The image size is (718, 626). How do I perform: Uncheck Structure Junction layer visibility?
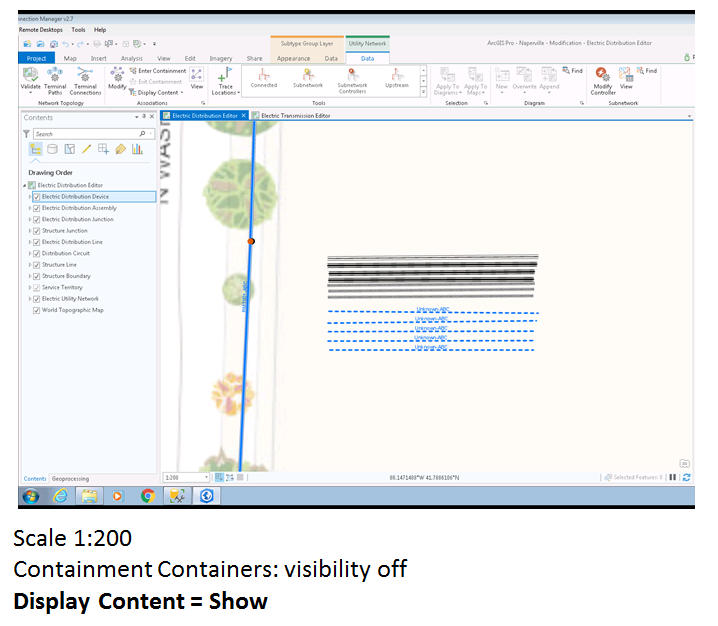click(37, 231)
